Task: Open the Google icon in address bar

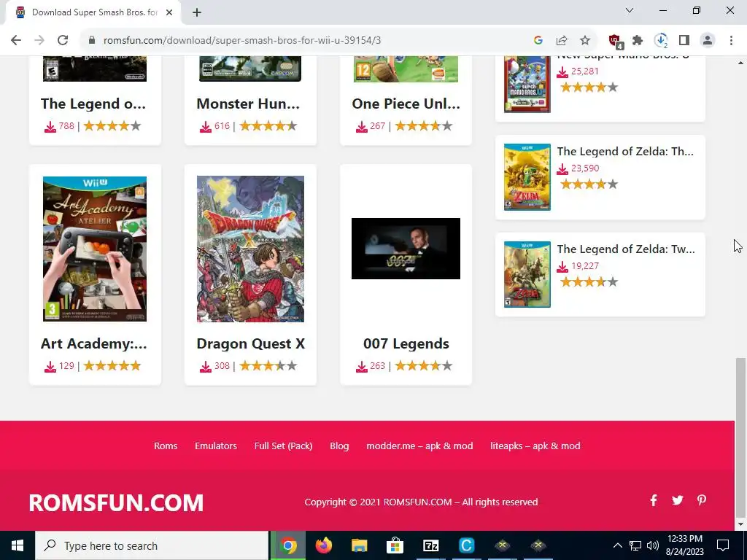Action: click(x=538, y=41)
